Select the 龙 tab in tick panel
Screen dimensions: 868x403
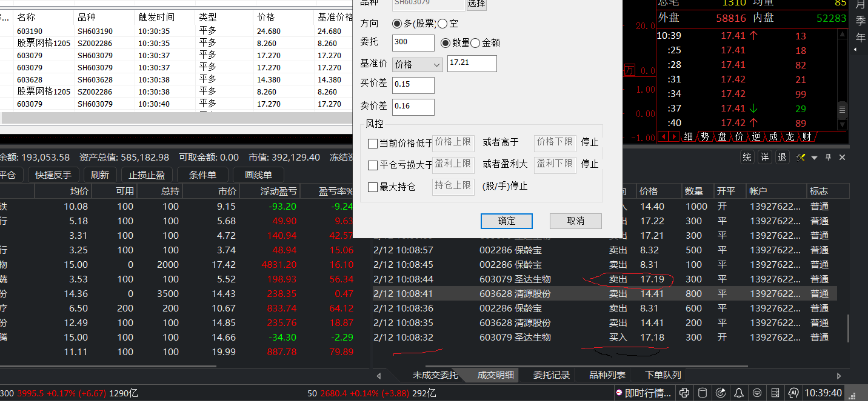coord(790,137)
